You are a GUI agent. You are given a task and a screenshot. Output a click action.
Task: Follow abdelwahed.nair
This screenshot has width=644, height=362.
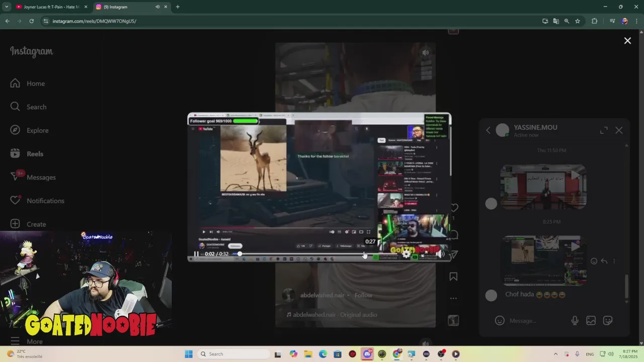click(x=363, y=295)
